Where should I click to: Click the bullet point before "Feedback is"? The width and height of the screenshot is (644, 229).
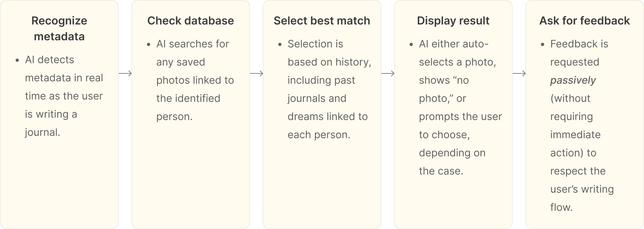pos(543,45)
